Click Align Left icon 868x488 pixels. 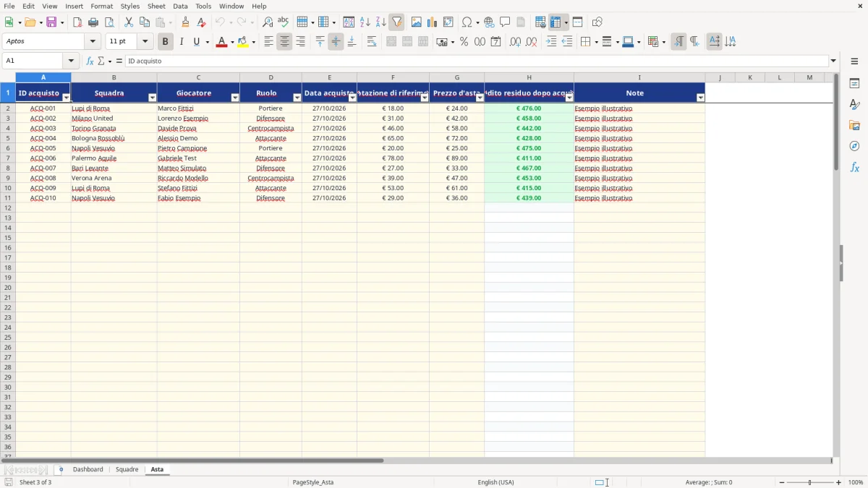coord(268,42)
